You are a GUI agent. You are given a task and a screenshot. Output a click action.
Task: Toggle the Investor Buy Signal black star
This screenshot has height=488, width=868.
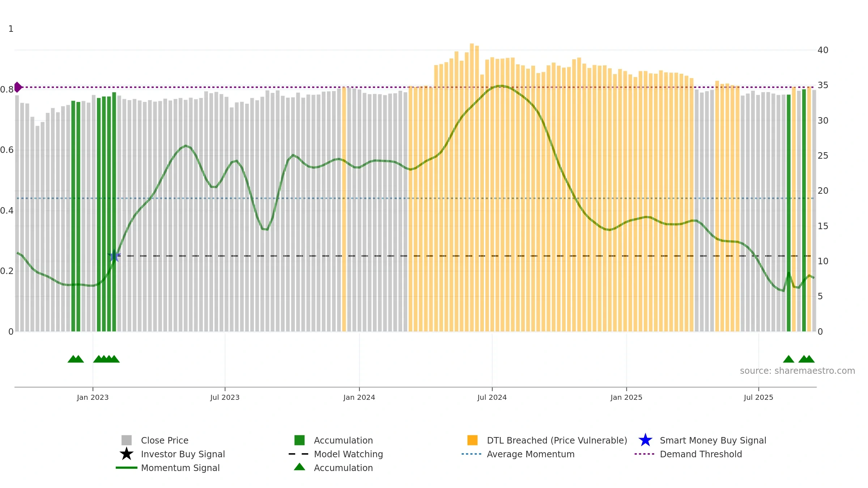pos(127,454)
